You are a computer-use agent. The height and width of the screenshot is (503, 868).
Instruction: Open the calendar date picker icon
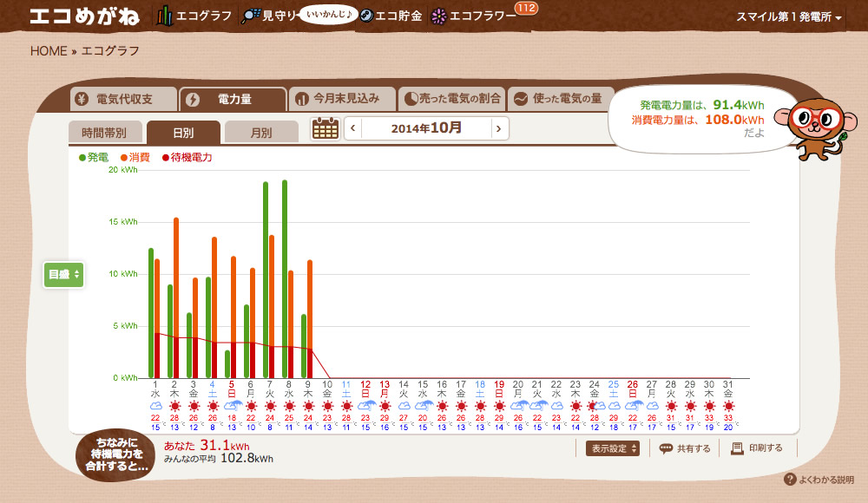[325, 128]
